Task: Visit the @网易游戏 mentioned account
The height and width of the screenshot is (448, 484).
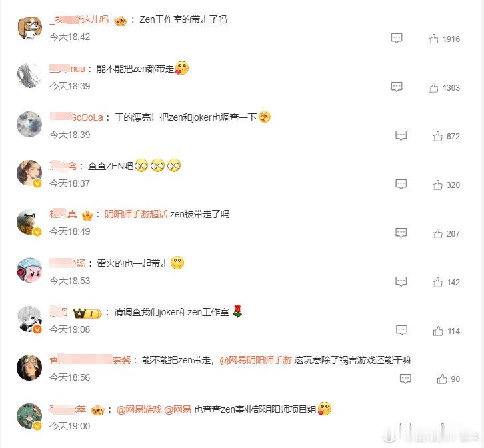Action: point(139,409)
